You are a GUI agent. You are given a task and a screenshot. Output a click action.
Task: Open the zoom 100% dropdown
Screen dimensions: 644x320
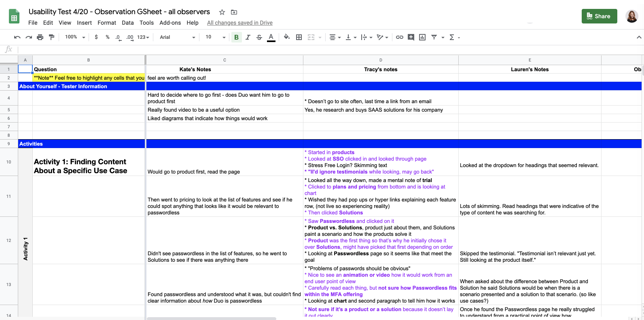tap(75, 37)
